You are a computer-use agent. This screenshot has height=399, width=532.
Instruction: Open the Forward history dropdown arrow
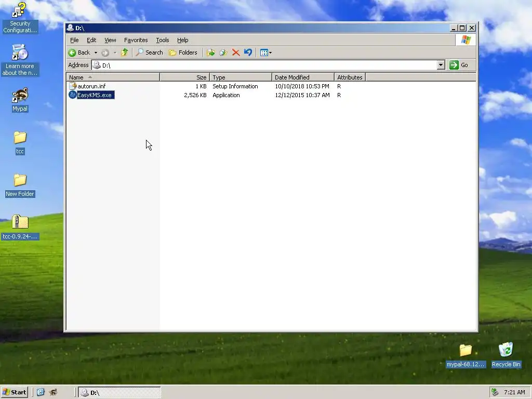coord(115,52)
